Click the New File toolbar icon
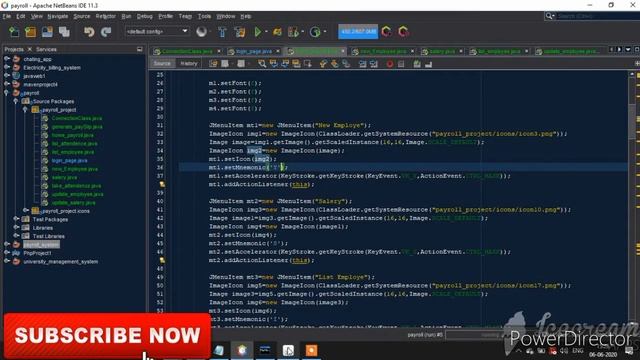The width and height of the screenshot is (640, 360). coord(14,32)
